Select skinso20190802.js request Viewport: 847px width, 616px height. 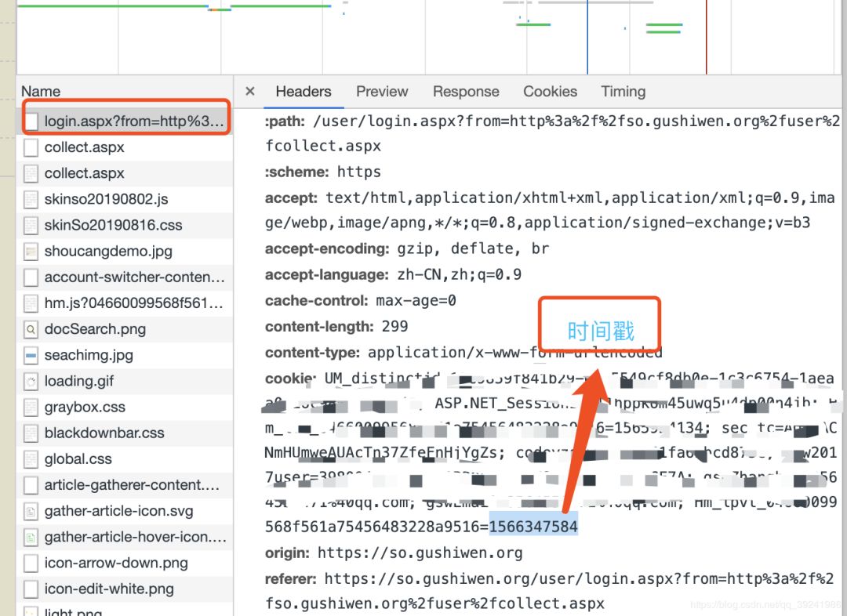(x=125, y=199)
